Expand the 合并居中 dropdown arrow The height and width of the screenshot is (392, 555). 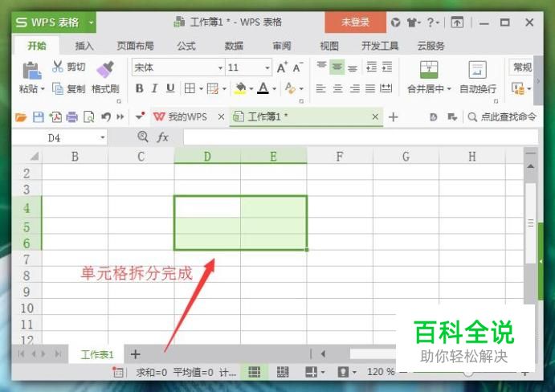coord(449,88)
